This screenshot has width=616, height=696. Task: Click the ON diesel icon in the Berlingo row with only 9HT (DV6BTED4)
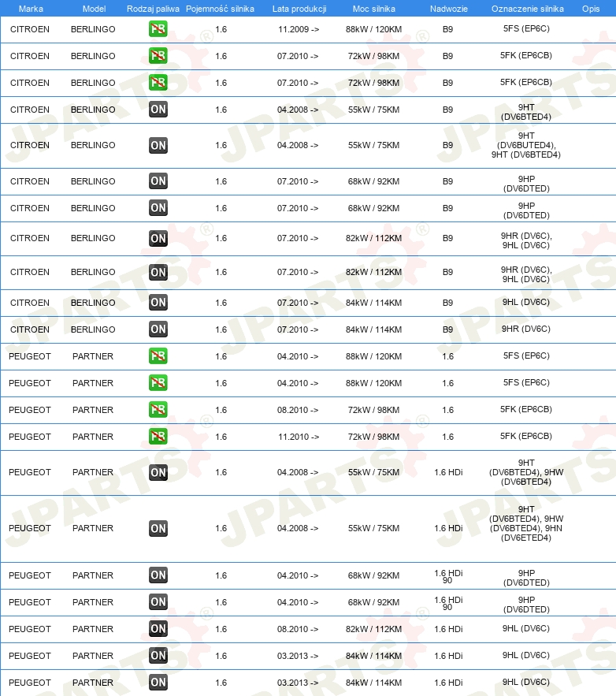(x=158, y=110)
